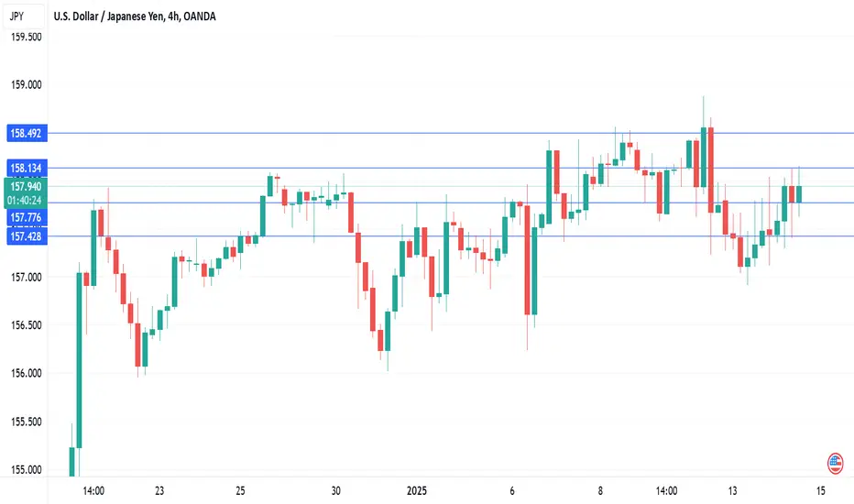Click the 157.776 price level label

click(x=27, y=218)
